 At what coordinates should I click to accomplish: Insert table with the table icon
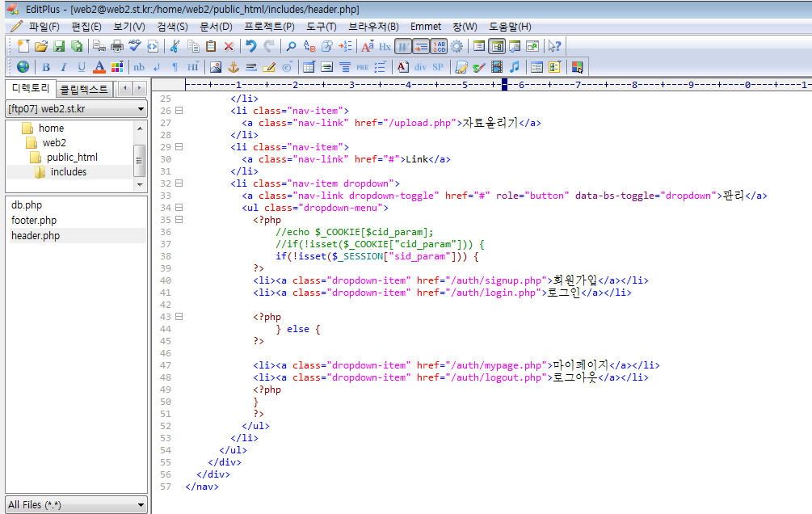pyautogui.click(x=309, y=67)
